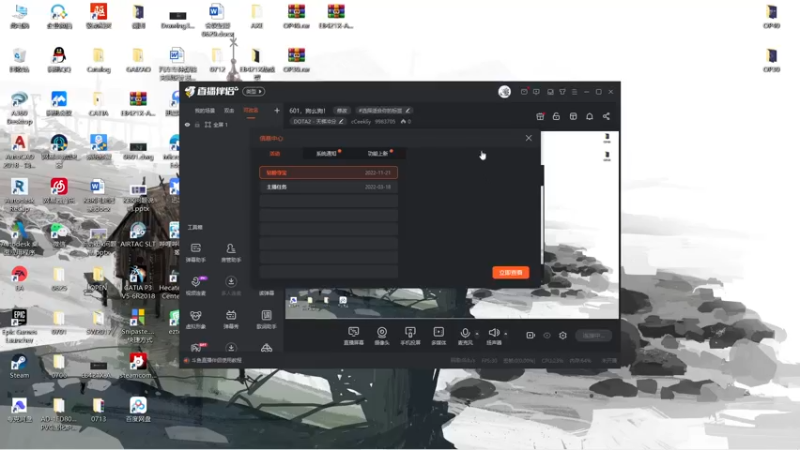This screenshot has width=800, height=450.
Task: Open Epic Games Launcher desktop shortcut
Action: click(19, 326)
